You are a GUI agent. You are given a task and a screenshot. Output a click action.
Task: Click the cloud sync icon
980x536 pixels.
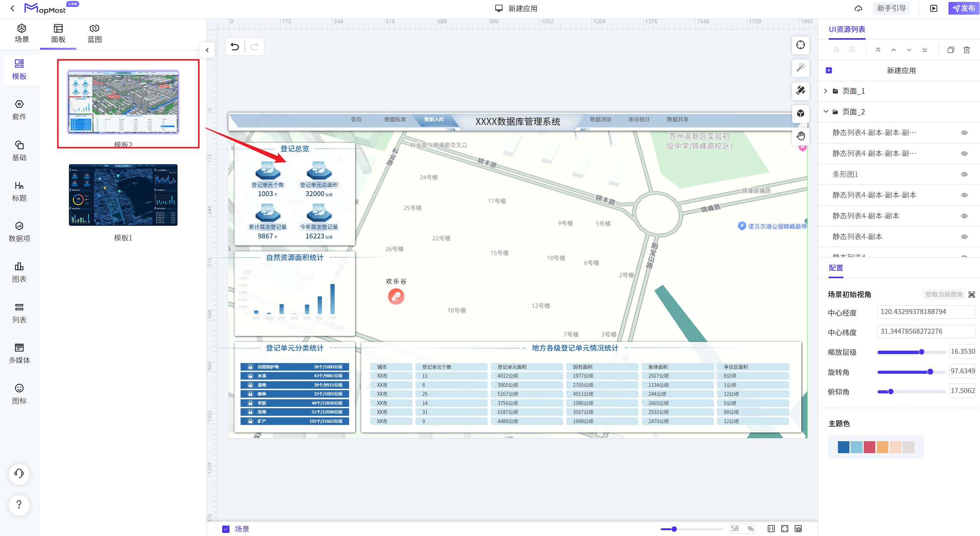tap(858, 8)
